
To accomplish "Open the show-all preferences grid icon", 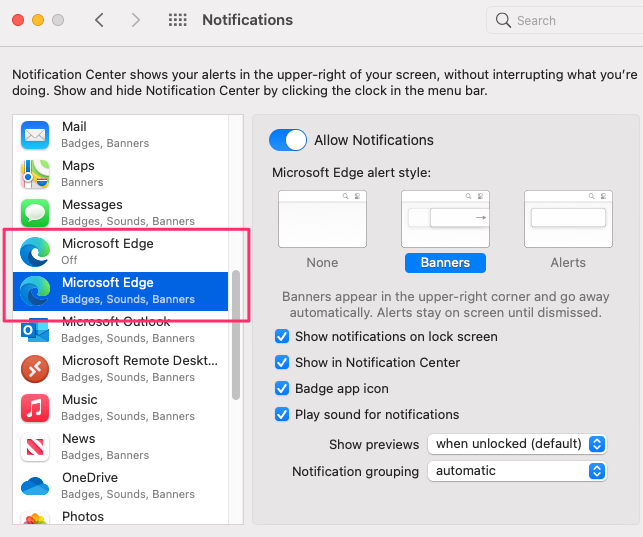I will point(178,20).
